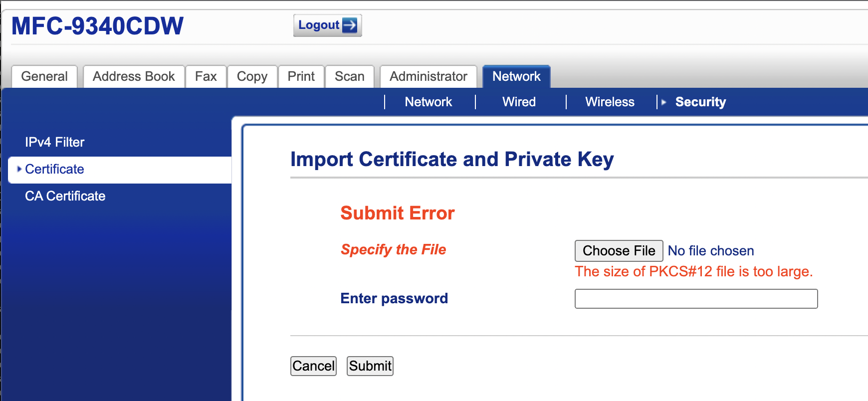868x401 pixels.
Task: Open CA Certificate sidebar entry
Action: point(65,196)
